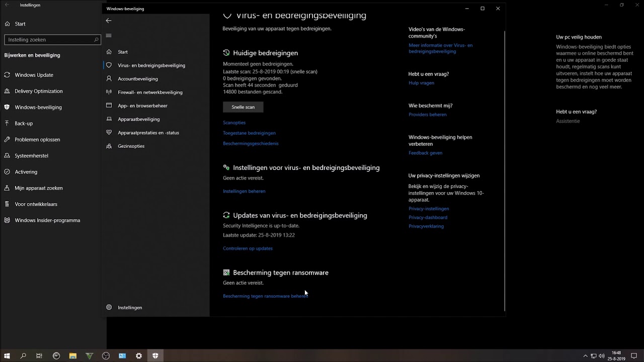This screenshot has width=644, height=362.
Task: Open the Privacy-dashboard link
Action: point(428,218)
